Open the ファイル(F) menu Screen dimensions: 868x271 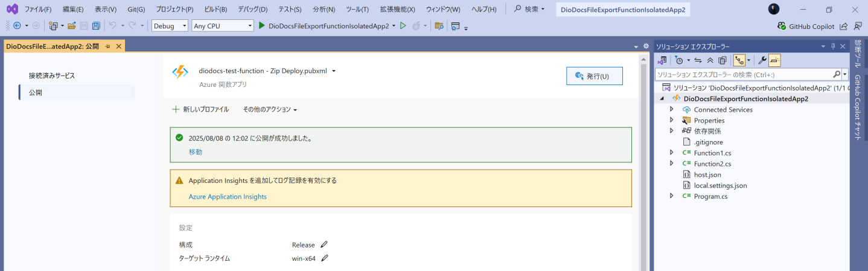38,9
